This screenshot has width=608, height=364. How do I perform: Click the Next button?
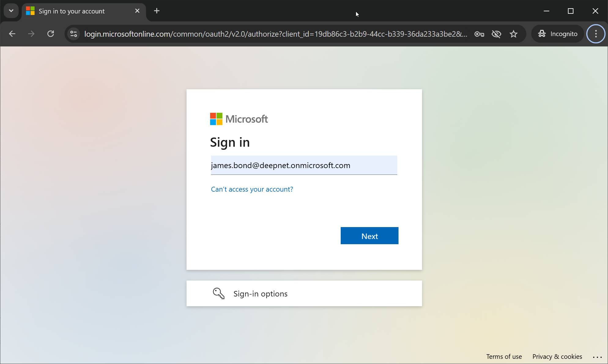pyautogui.click(x=369, y=236)
